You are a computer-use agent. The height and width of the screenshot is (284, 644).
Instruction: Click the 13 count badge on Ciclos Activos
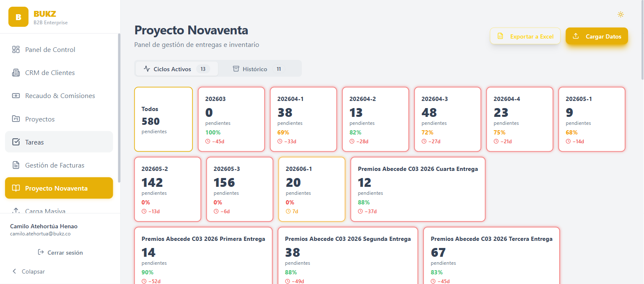point(203,69)
